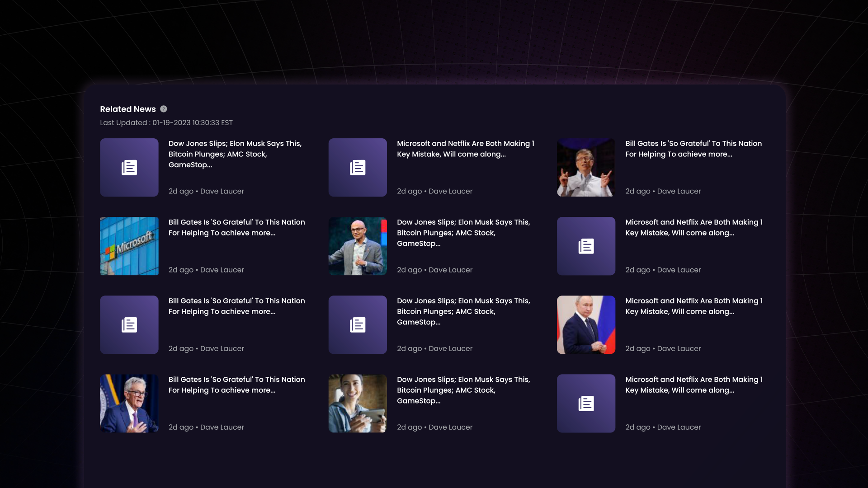Click placeholder icon in bottom-right news card

[586, 404]
